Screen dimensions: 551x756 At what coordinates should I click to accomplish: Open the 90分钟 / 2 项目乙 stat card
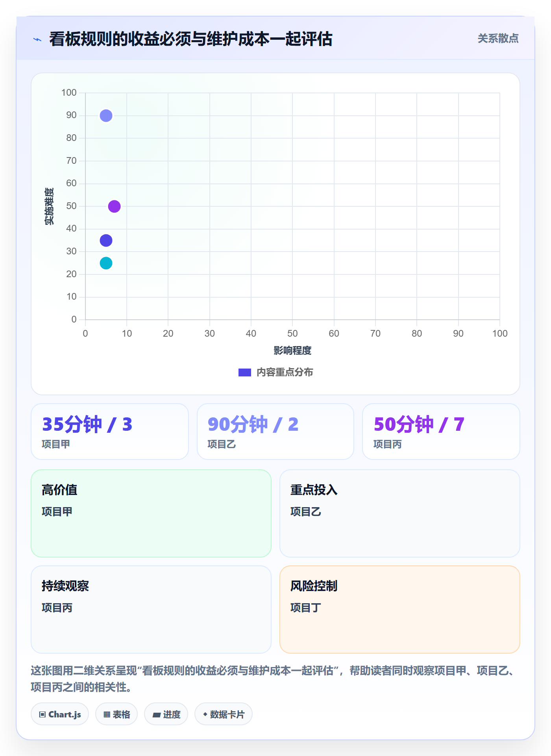click(275, 432)
